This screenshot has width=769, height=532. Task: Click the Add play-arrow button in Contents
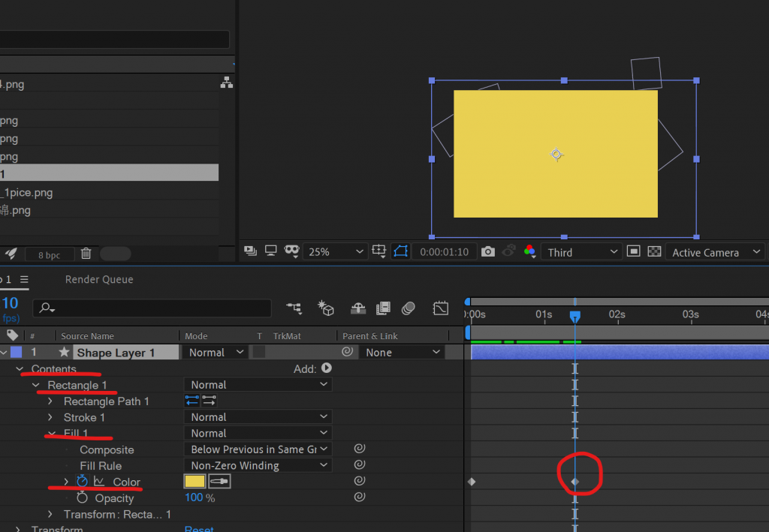click(x=326, y=368)
